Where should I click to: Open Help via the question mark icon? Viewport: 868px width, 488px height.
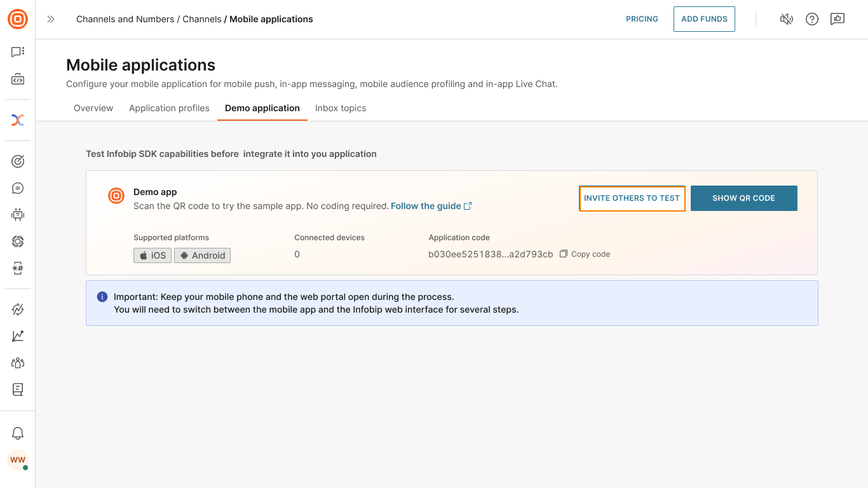812,19
